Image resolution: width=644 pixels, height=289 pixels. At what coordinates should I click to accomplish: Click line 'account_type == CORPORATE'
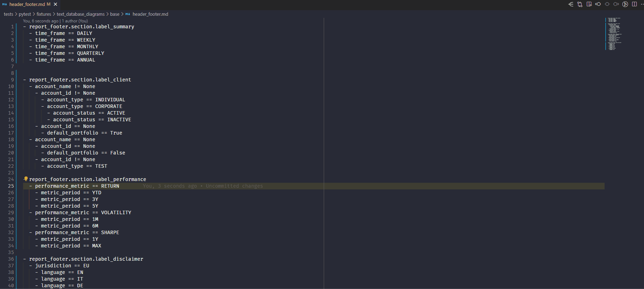tap(85, 106)
